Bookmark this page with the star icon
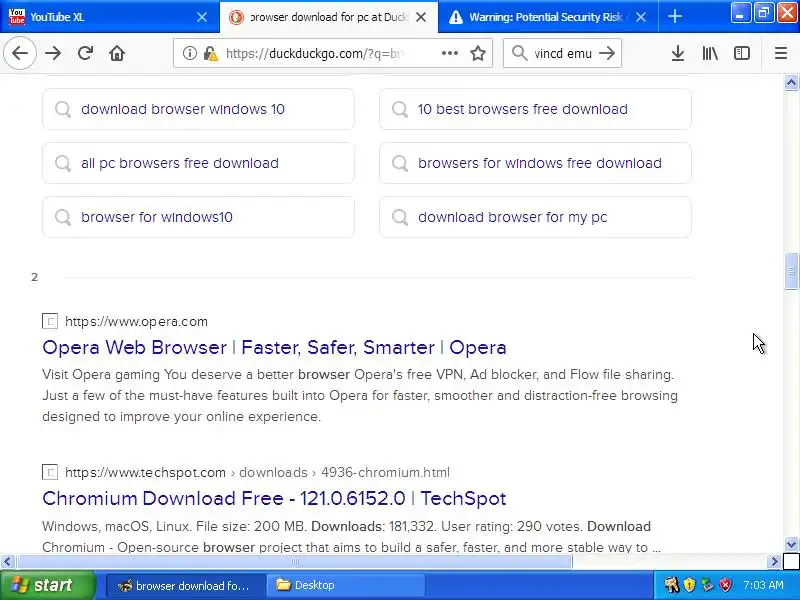Image resolution: width=800 pixels, height=600 pixels. click(478, 53)
